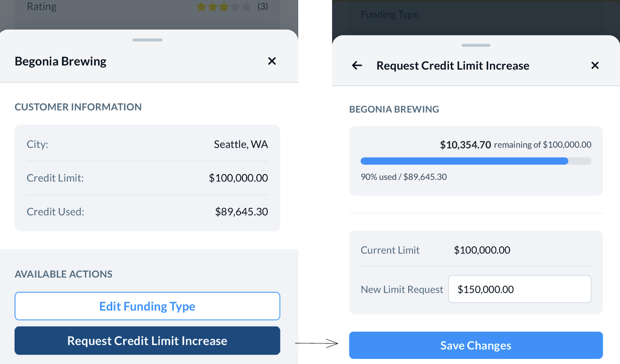
Task: Click the Current Limit $100,000.00 value
Action: [482, 250]
